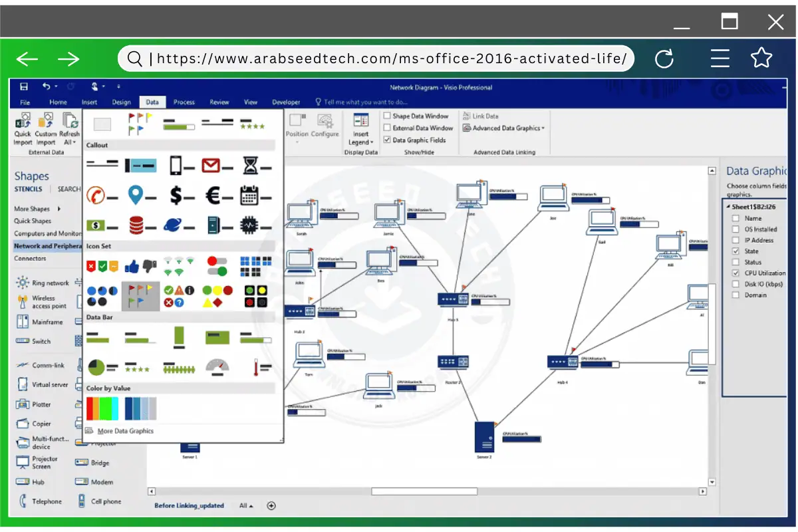The height and width of the screenshot is (532, 798).
Task: Select the Comm-link shape
Action: pyautogui.click(x=40, y=364)
